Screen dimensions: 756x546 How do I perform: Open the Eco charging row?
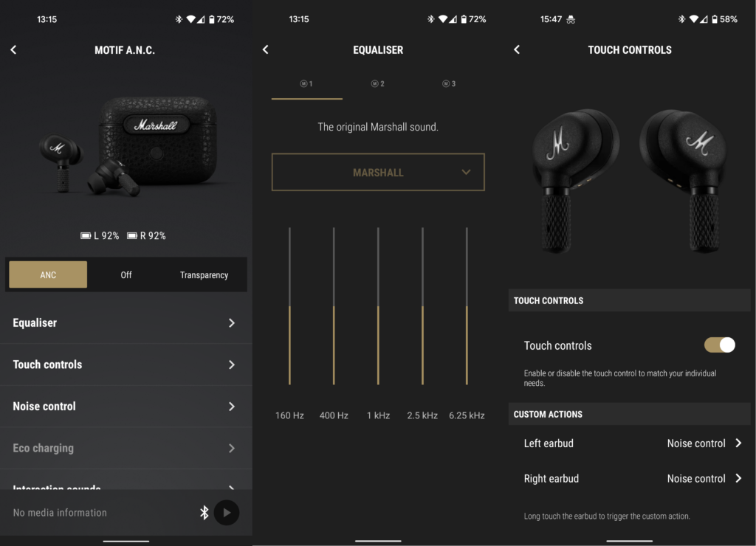[x=126, y=448]
